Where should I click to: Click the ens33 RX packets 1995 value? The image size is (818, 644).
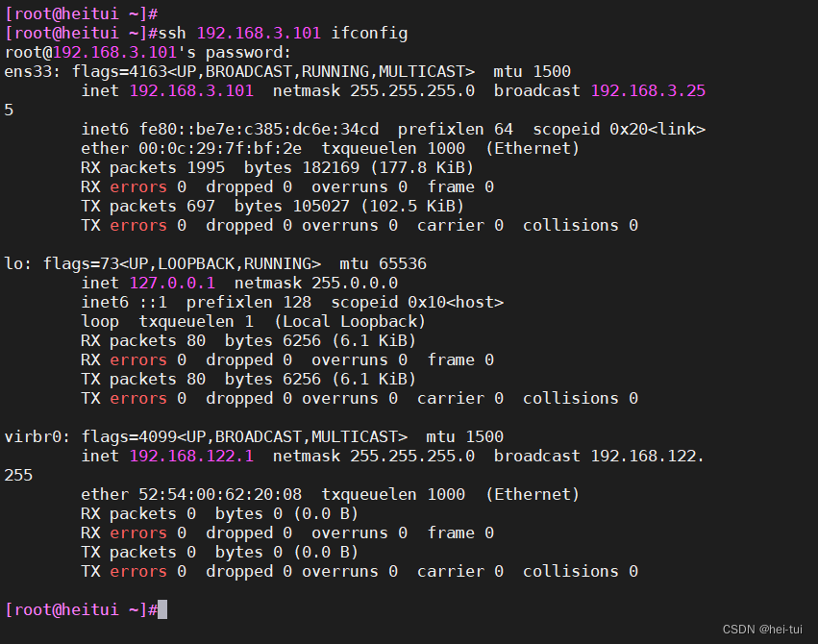(x=206, y=168)
